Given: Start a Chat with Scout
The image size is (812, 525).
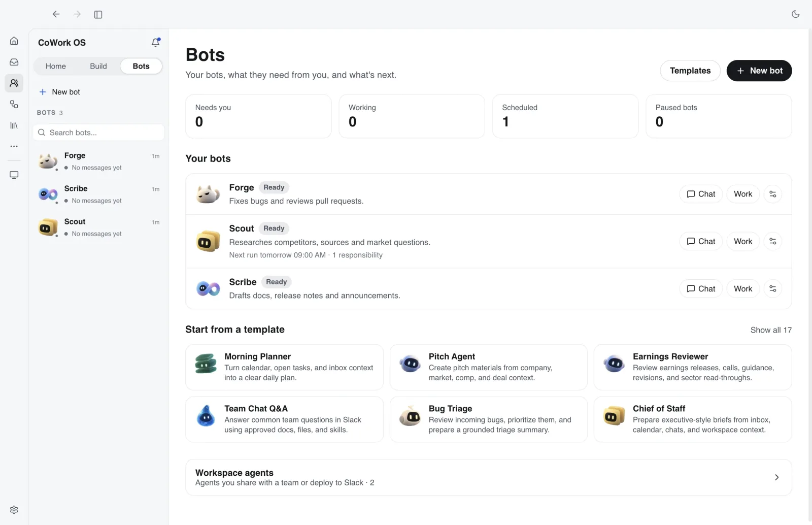Looking at the screenshot, I should pyautogui.click(x=701, y=241).
